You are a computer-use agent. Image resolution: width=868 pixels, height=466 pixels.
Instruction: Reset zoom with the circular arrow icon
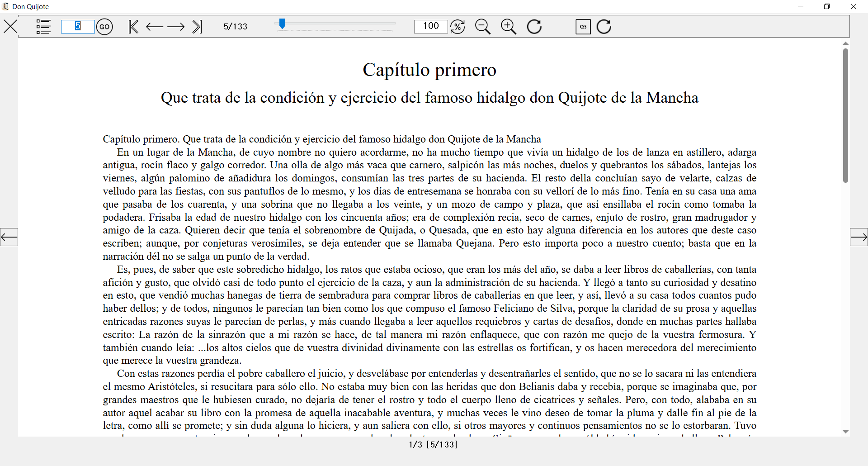point(534,27)
